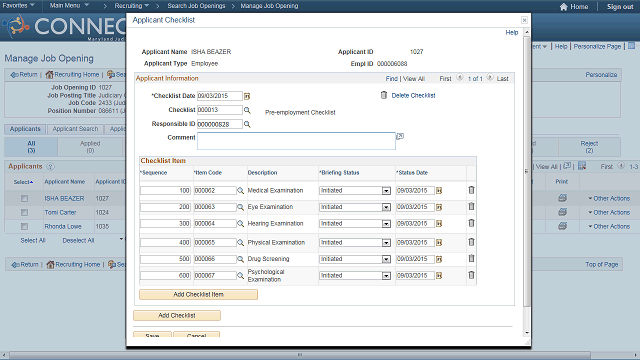The height and width of the screenshot is (360, 640).
Task: Delete the Hearing Examination checklist item
Action: coord(471,223)
